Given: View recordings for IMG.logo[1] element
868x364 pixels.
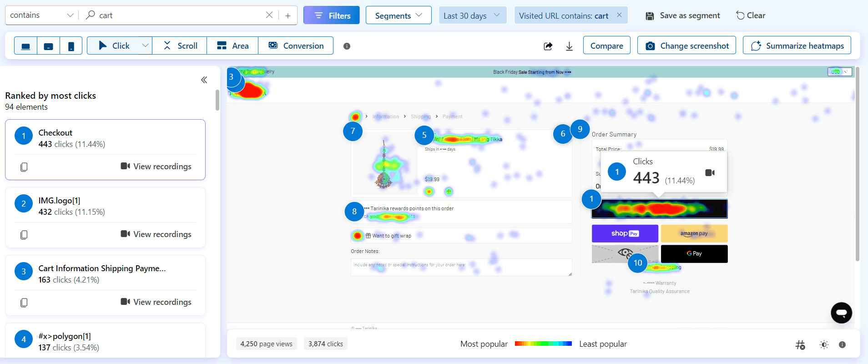Looking at the screenshot, I should 156,234.
